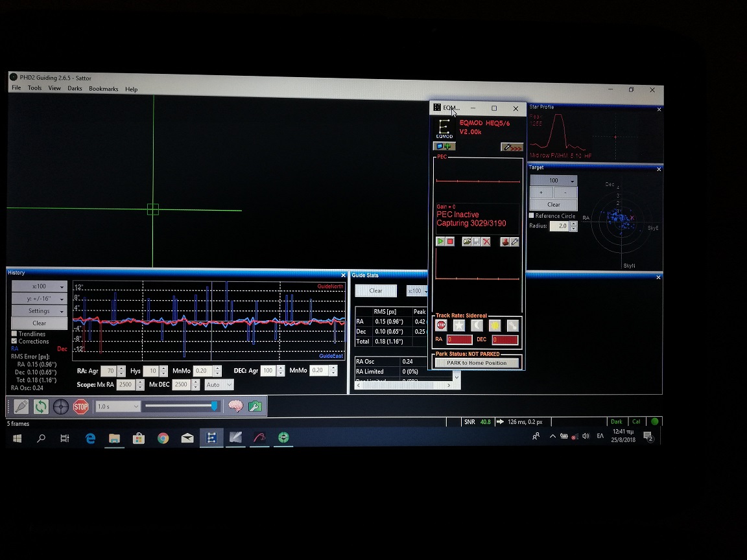Viewport: 747px width, 560px height.
Task: Open Target panel 100 scale dropdown
Action: 554,180
